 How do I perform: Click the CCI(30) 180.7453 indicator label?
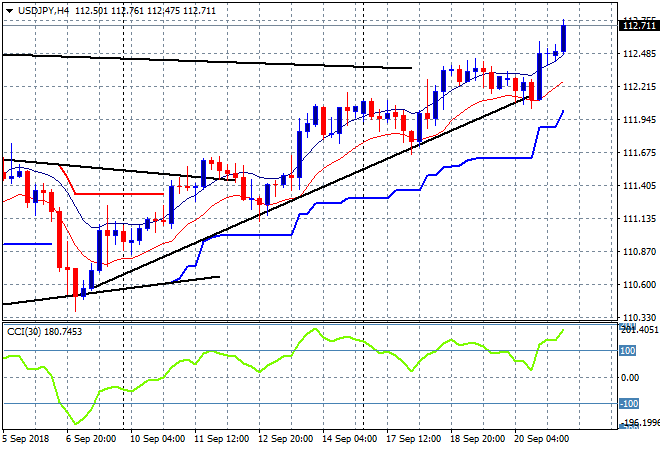click(x=44, y=332)
